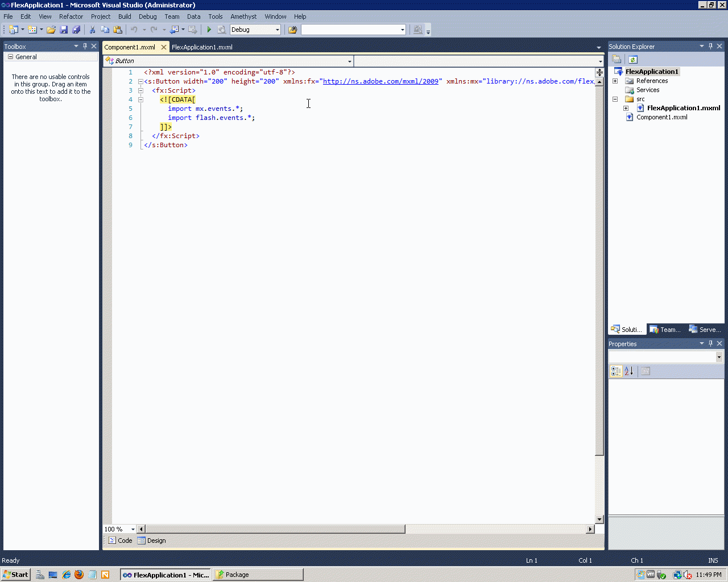Open the Amethyst menu
The width and height of the screenshot is (728, 582).
tap(243, 16)
